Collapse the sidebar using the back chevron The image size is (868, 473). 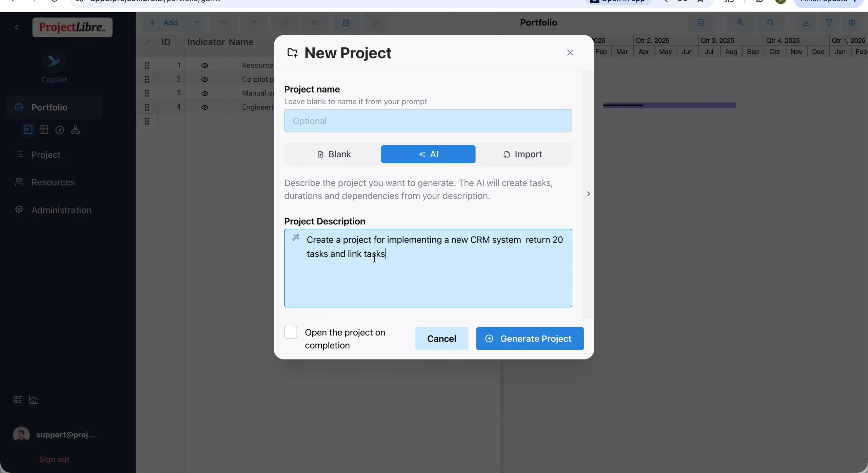(17, 27)
